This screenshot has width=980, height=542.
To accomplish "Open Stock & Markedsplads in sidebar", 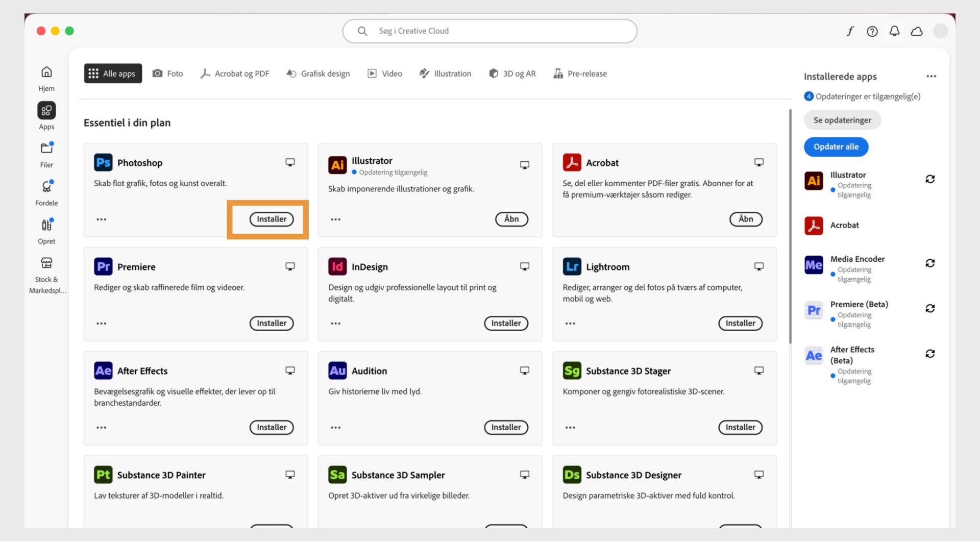I will tap(46, 263).
